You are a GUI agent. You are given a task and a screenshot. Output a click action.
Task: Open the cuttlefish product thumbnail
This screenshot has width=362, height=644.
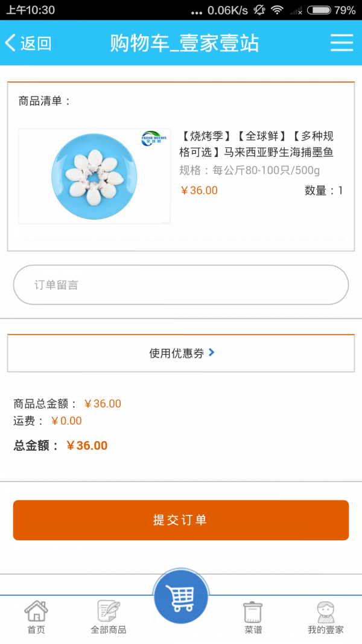point(95,176)
